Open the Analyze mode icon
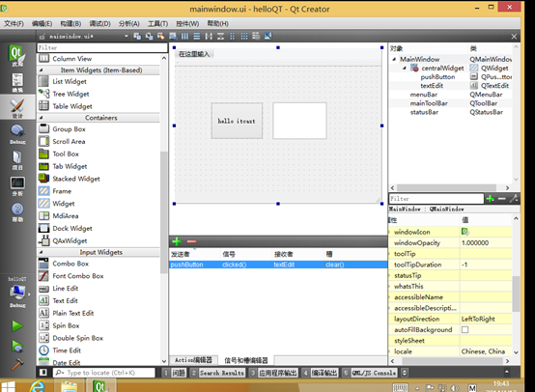The width and height of the screenshot is (535, 392). point(17,186)
